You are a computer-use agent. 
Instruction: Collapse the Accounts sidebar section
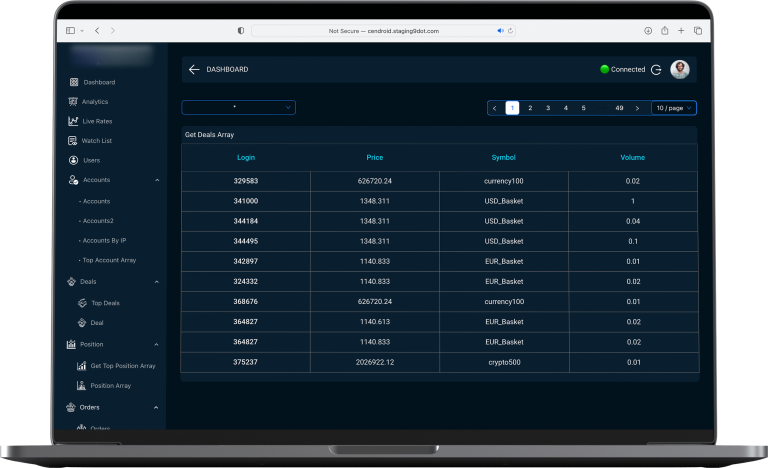[157, 180]
